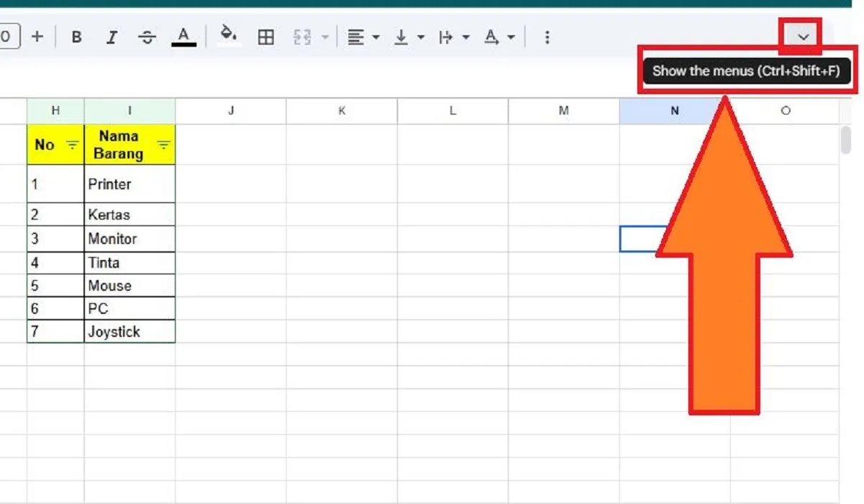Open the borders tool
The image size is (864, 504).
tap(266, 37)
